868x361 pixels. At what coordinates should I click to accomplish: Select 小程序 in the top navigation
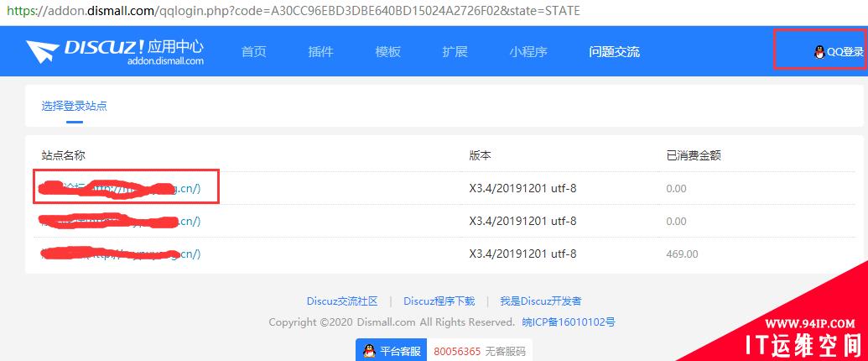[x=528, y=52]
